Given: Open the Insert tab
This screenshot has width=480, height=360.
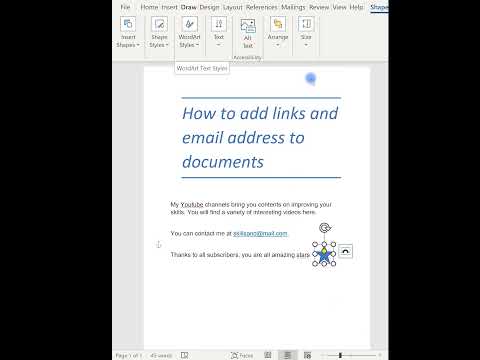Looking at the screenshot, I should 169,7.
